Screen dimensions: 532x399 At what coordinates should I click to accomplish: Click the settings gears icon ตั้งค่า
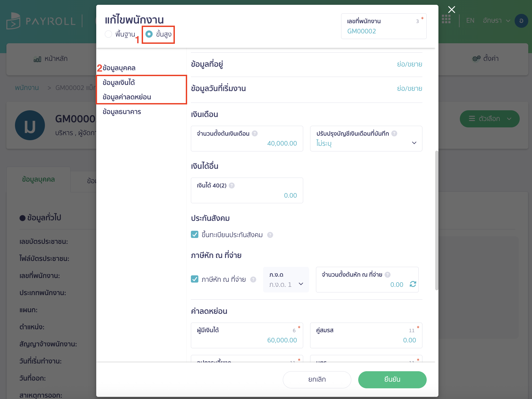tap(476, 58)
